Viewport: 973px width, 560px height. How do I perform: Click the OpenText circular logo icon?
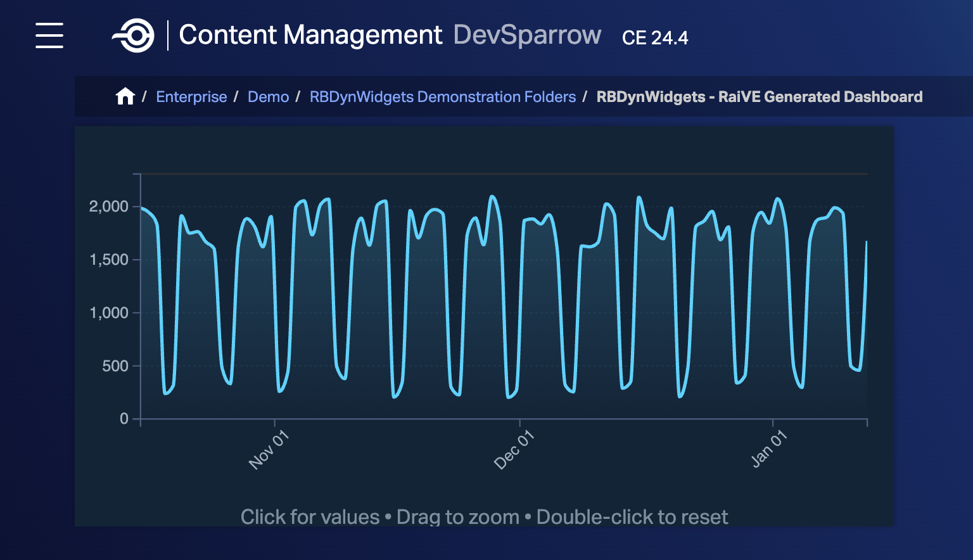click(134, 35)
